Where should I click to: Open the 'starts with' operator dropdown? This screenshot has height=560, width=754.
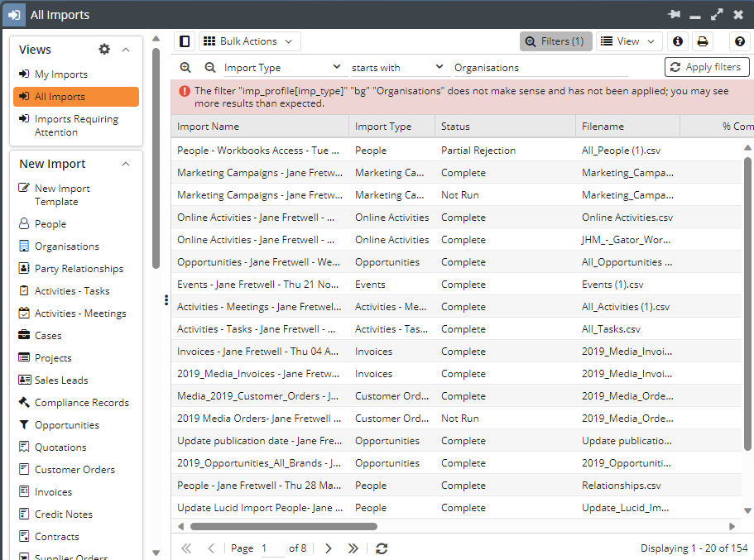[397, 68]
